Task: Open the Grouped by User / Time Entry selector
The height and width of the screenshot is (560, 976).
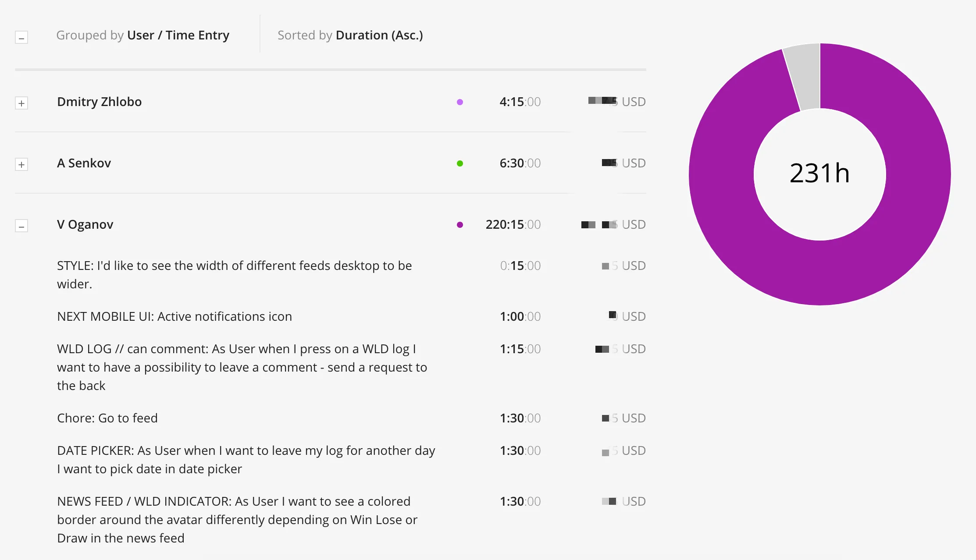Action: 142,35
